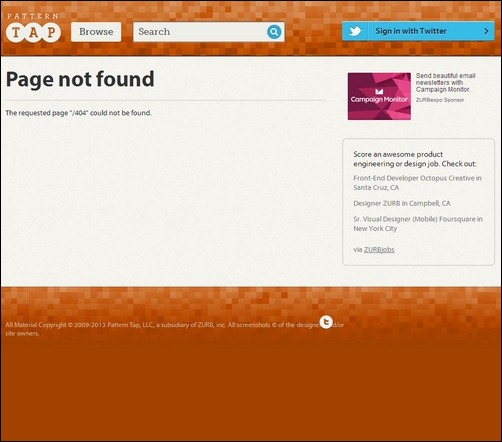Open the Campaign Monitor email newsletters text link
502x442 pixels.
tap(445, 83)
